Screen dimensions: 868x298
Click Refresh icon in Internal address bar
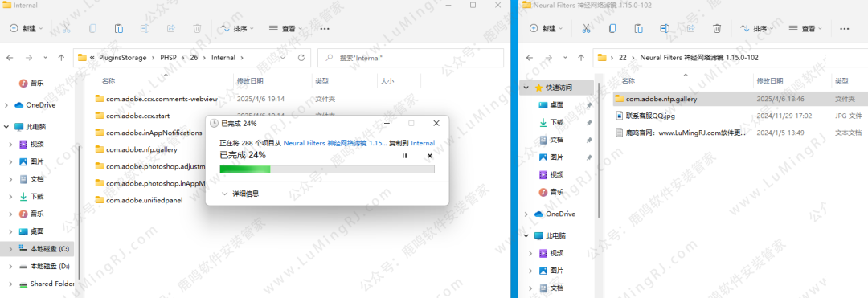pyautogui.click(x=301, y=58)
